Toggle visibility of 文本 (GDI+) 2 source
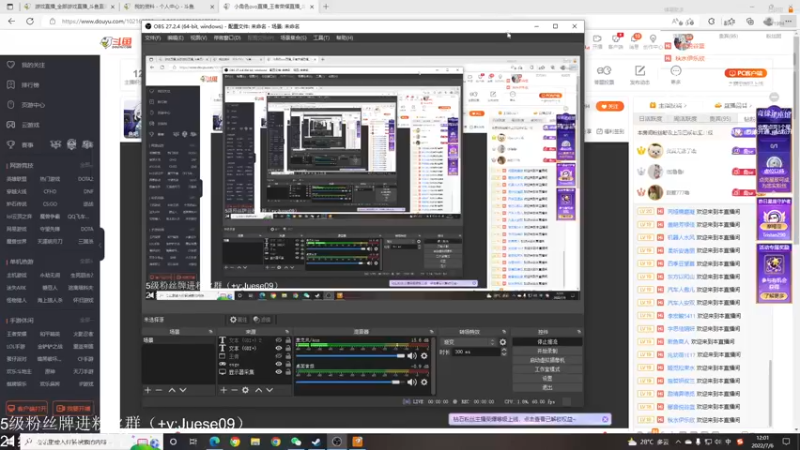 (x=279, y=340)
